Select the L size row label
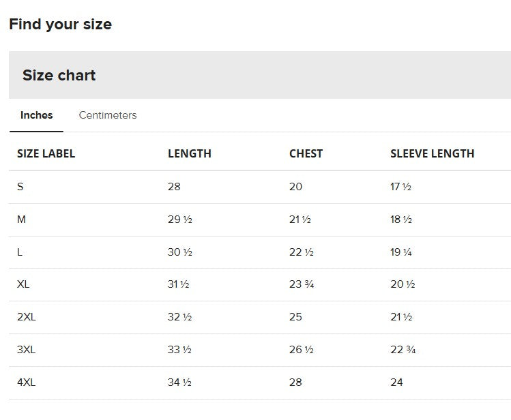Viewport: 511px width, 420px height. (20, 252)
